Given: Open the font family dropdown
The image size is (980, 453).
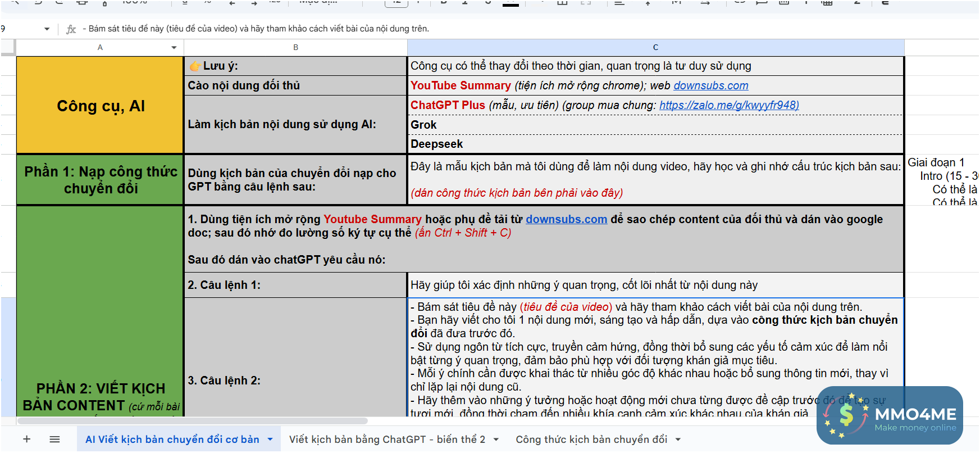Looking at the screenshot, I should (318, 2).
